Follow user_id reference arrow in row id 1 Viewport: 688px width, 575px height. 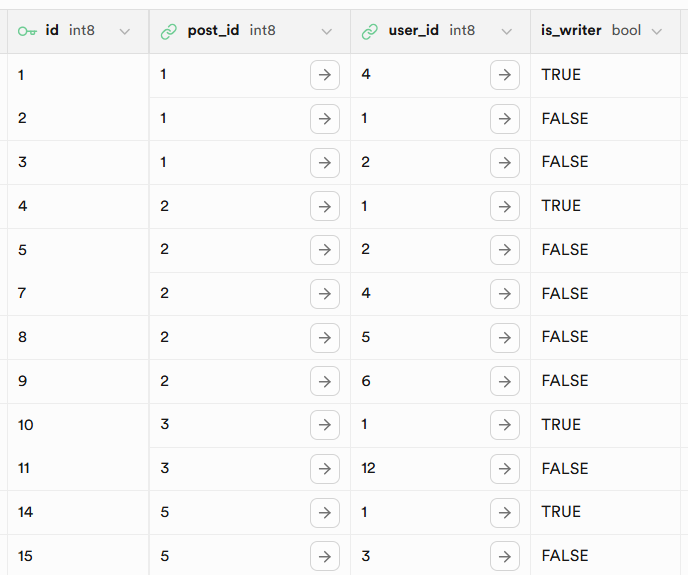[505, 75]
